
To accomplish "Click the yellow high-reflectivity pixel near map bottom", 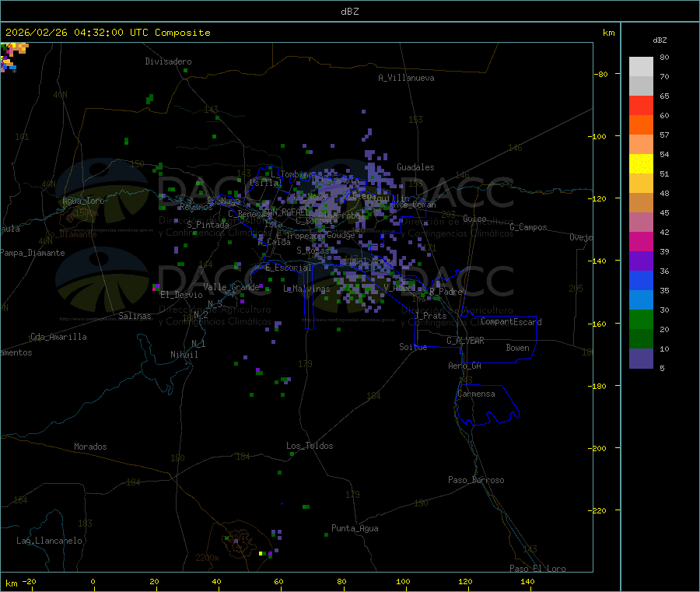I will 261,554.
